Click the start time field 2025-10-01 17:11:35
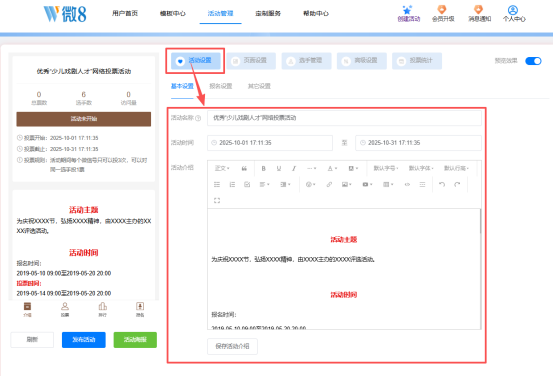This screenshot has height=377, width=554. (270, 143)
